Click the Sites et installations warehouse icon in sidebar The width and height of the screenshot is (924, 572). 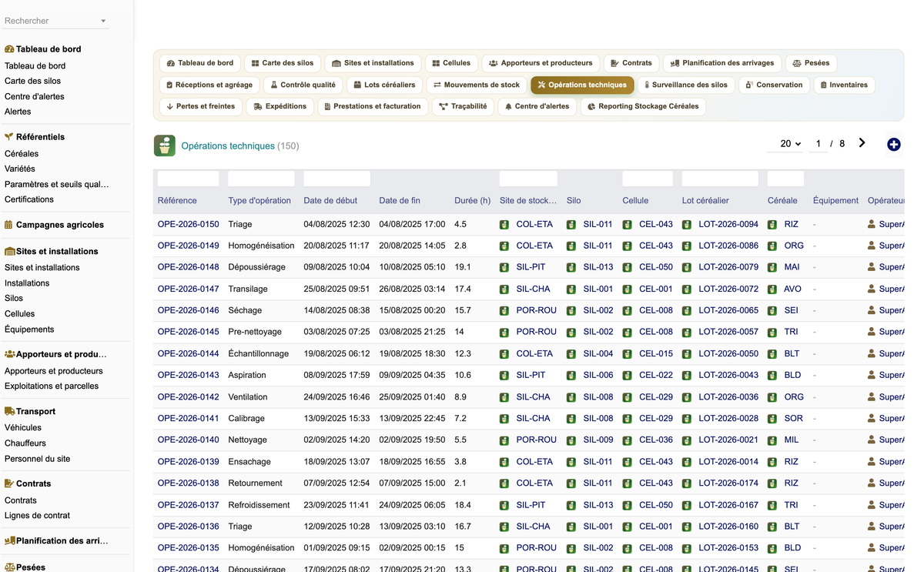tap(9, 251)
